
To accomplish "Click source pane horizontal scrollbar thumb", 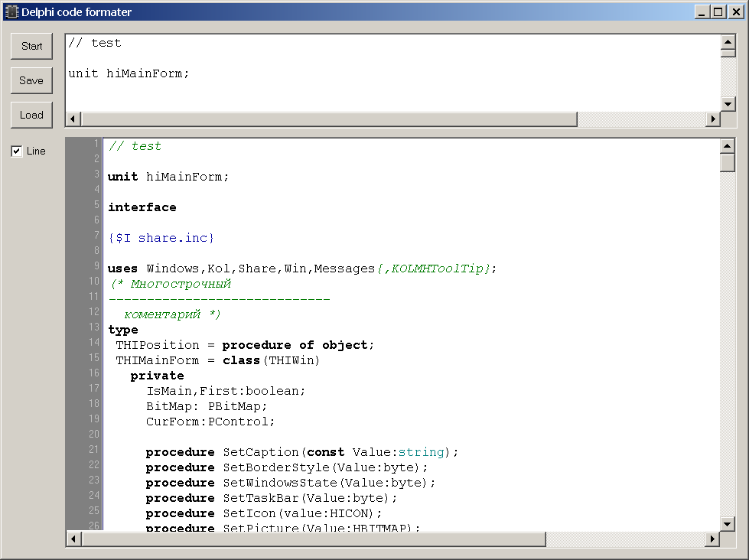I will (329, 119).
